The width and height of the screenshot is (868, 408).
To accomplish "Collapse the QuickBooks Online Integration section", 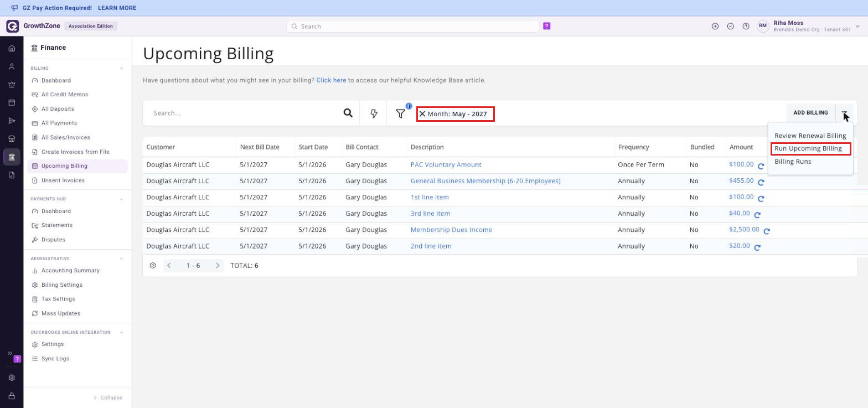I will [x=122, y=333].
